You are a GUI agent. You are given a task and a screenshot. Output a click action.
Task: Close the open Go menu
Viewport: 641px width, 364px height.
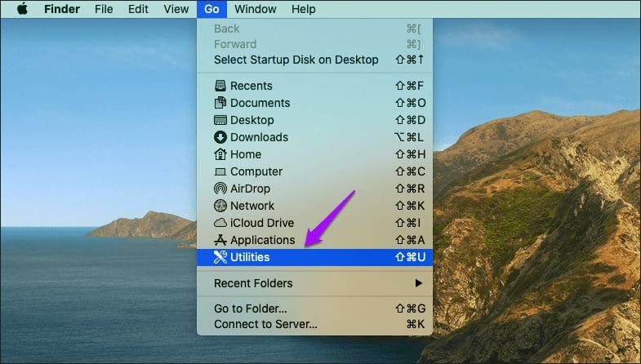211,9
